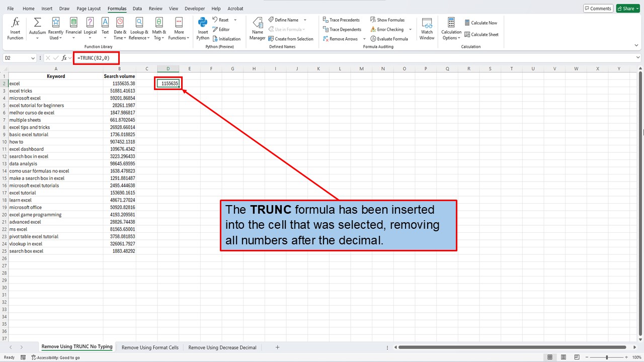Viewport: 644px width, 362px height.
Task: Open the Name Manager
Action: point(257,29)
